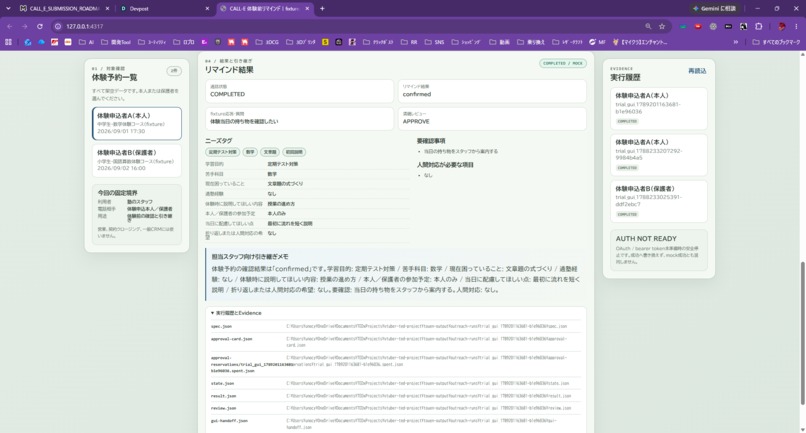Select reservation 体験申込者A(本人) 2026/09/01

(137, 123)
